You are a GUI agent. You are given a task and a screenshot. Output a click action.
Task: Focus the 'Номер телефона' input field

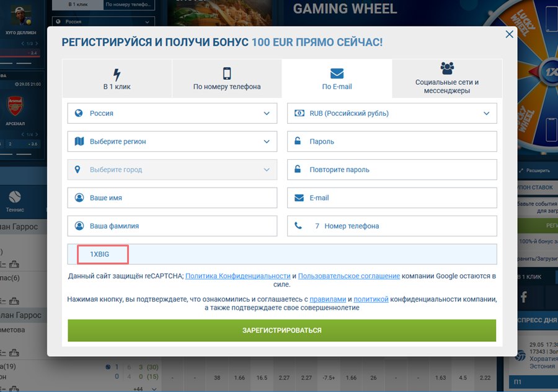pos(392,225)
